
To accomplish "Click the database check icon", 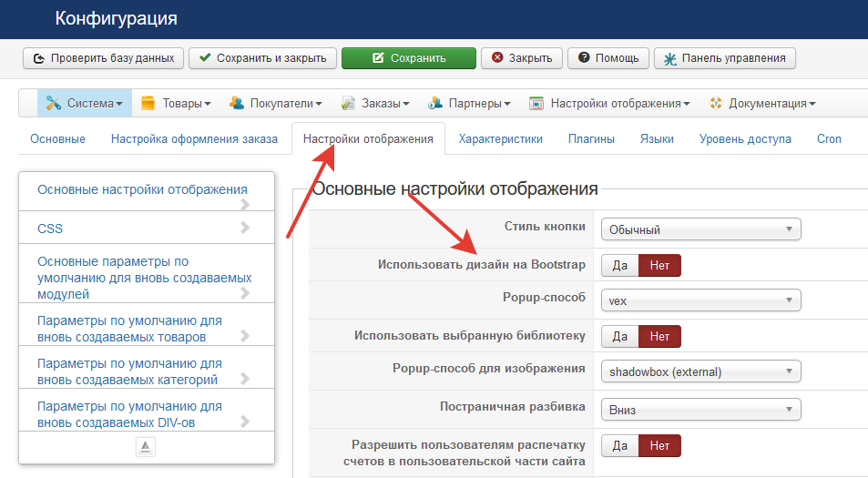I will coord(39,58).
